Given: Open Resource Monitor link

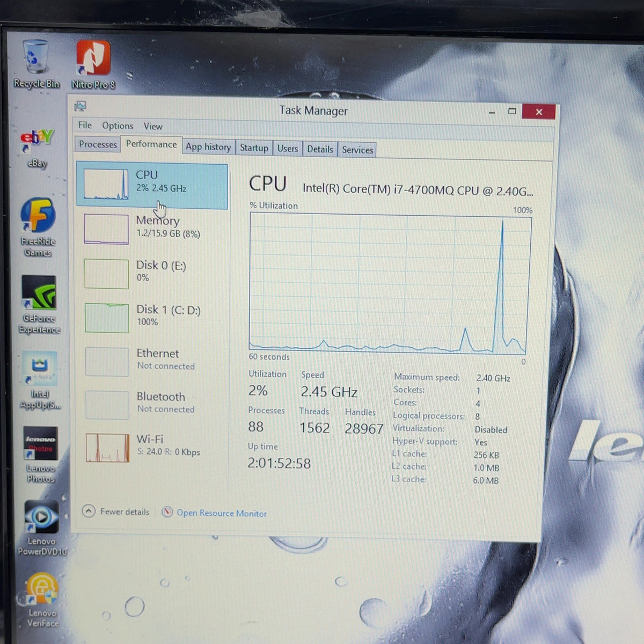Looking at the screenshot, I should coord(215,513).
